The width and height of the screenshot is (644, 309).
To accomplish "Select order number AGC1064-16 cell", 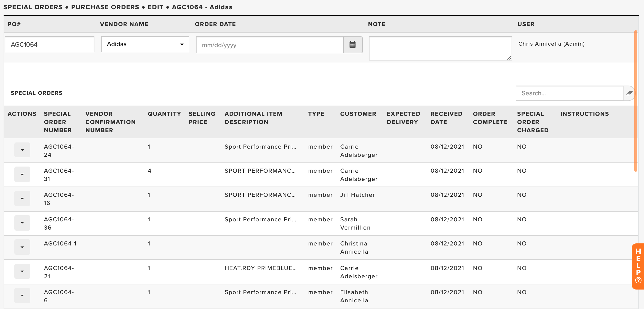I will (x=59, y=199).
